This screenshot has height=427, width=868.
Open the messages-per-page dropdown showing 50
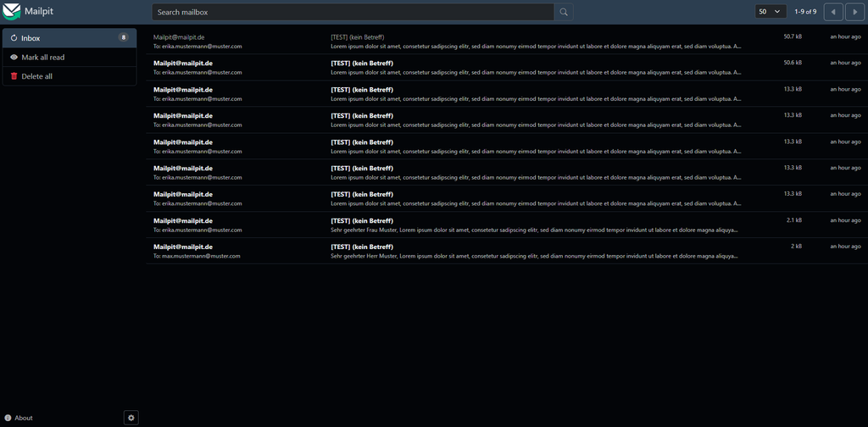(771, 12)
